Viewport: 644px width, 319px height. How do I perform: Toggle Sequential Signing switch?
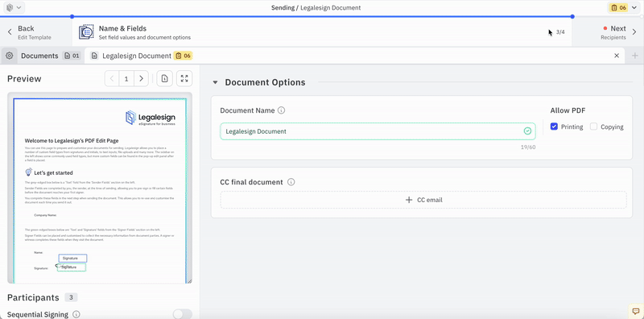[183, 314]
